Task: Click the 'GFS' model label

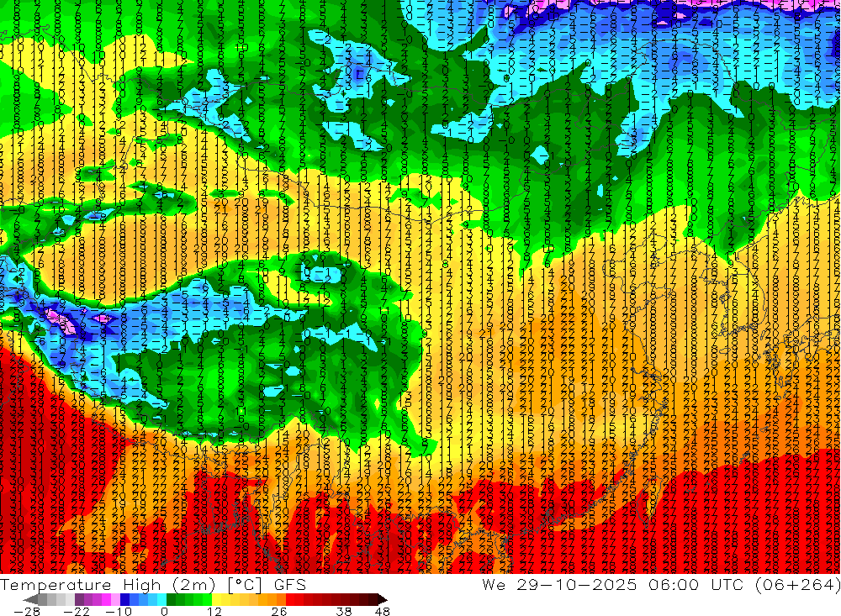Action: [x=289, y=585]
